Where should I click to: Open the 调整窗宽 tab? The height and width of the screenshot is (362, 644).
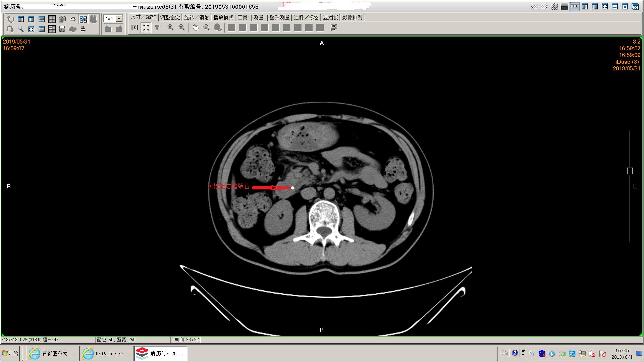point(170,17)
